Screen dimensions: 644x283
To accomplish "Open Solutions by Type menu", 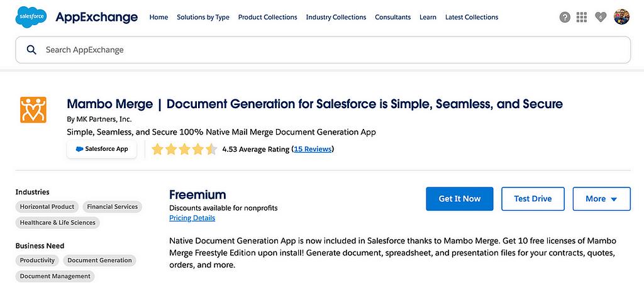I will (x=203, y=18).
